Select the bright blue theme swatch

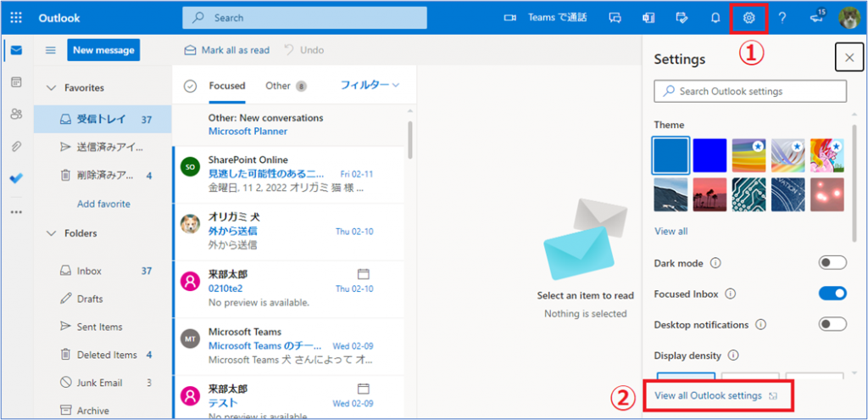pos(709,155)
